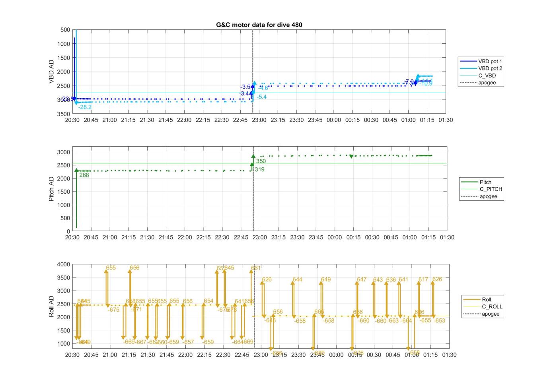The width and height of the screenshot is (557, 392).
Task: Click the "617" annotation in the Roll plot
Action: (x=423, y=279)
